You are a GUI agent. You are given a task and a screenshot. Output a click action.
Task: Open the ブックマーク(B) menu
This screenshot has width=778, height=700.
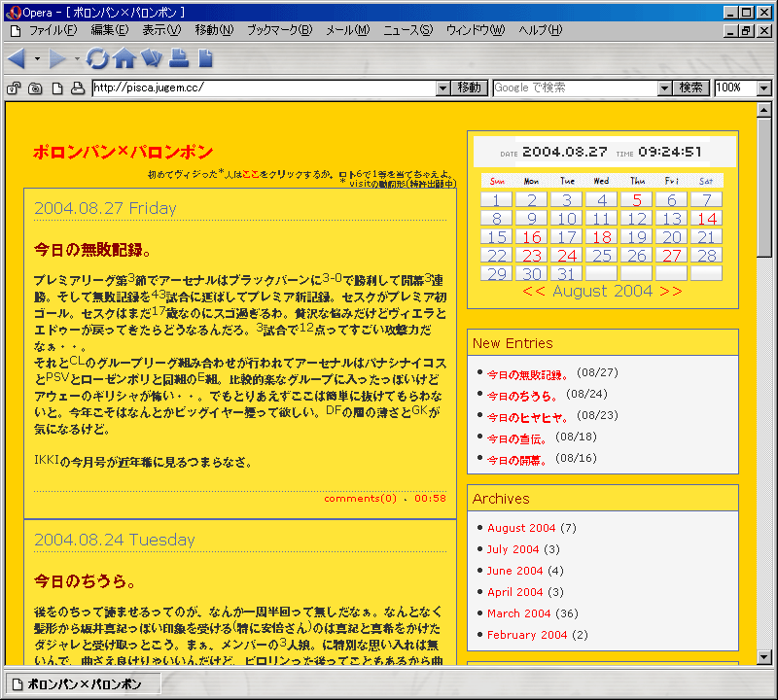[280, 30]
